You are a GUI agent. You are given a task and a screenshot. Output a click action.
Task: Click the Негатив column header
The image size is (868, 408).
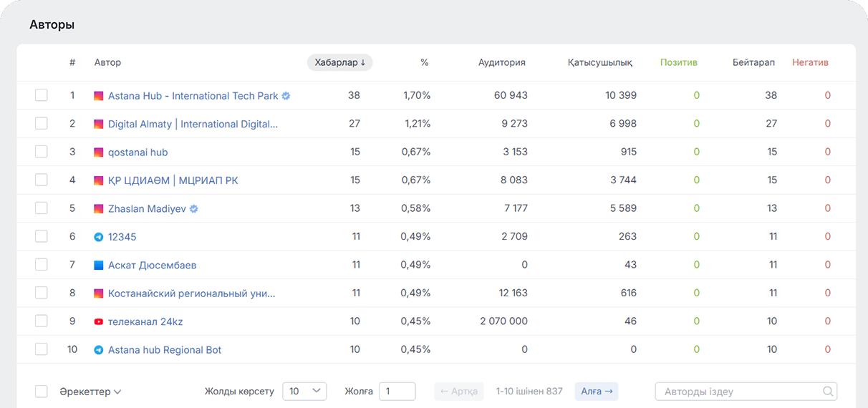[x=810, y=62]
